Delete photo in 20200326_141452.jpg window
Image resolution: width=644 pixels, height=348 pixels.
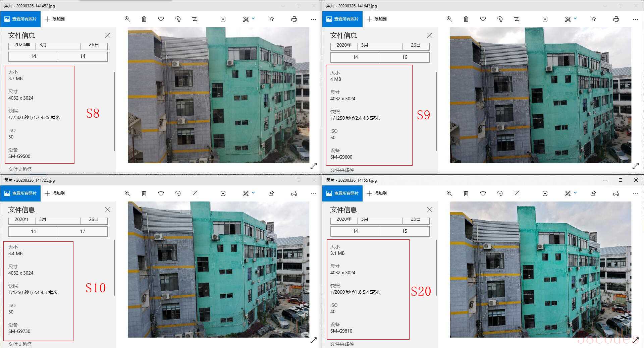click(x=144, y=19)
